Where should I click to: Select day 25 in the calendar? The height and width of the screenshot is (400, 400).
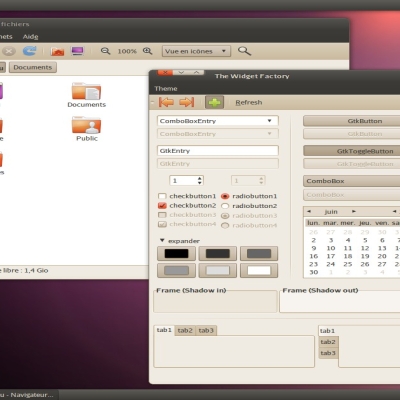pos(348,264)
